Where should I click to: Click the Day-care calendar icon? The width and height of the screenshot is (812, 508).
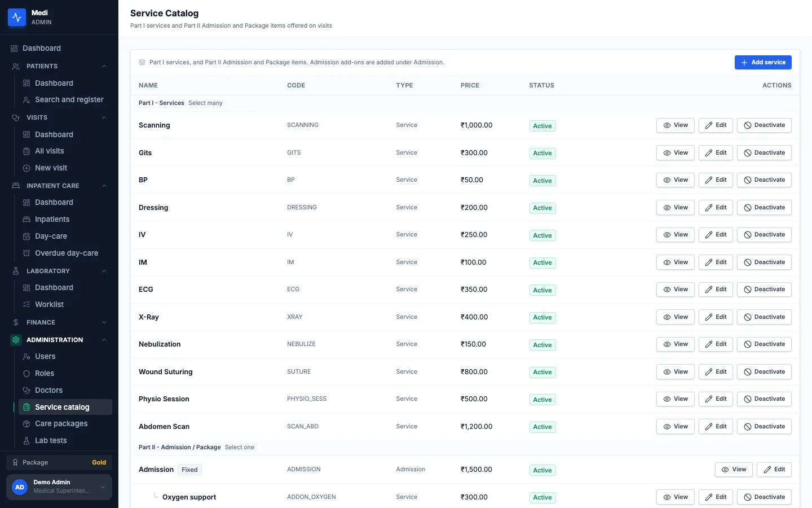coord(27,237)
